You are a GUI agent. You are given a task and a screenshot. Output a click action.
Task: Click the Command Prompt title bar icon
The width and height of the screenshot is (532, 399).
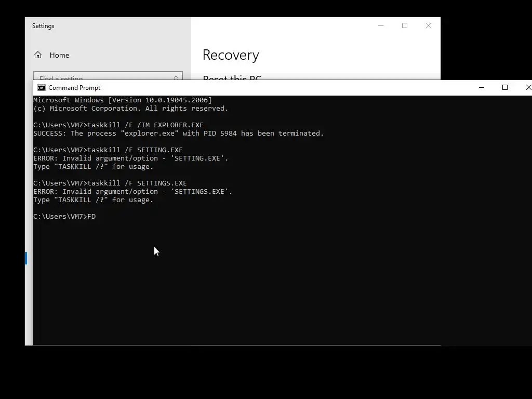coord(42,88)
